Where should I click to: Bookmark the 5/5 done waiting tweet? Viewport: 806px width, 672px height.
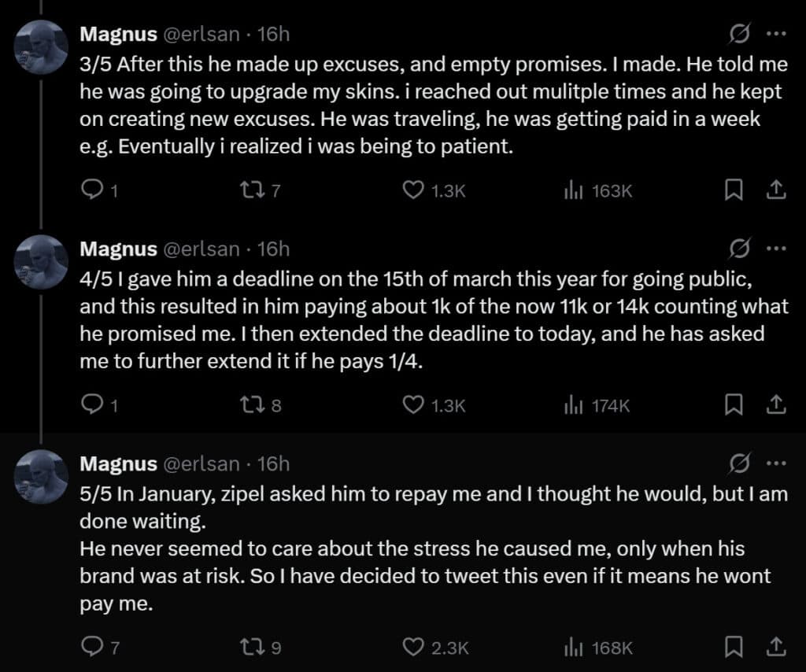[x=734, y=648]
